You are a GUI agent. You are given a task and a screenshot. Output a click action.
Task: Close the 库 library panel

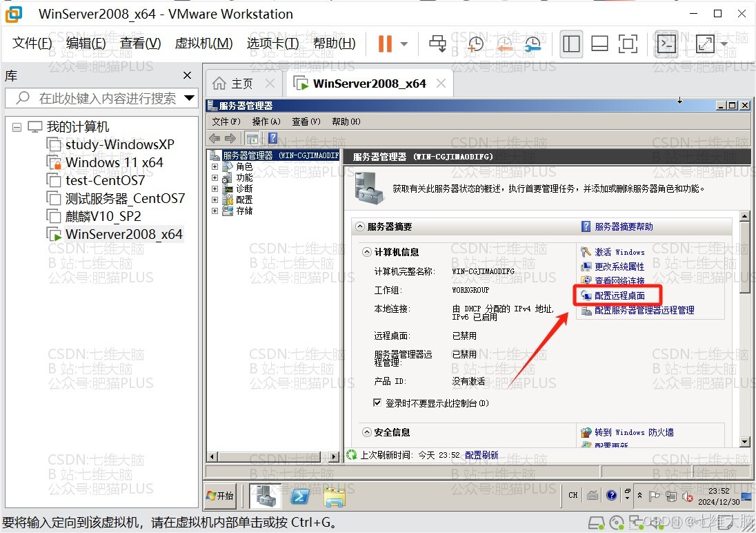click(188, 75)
